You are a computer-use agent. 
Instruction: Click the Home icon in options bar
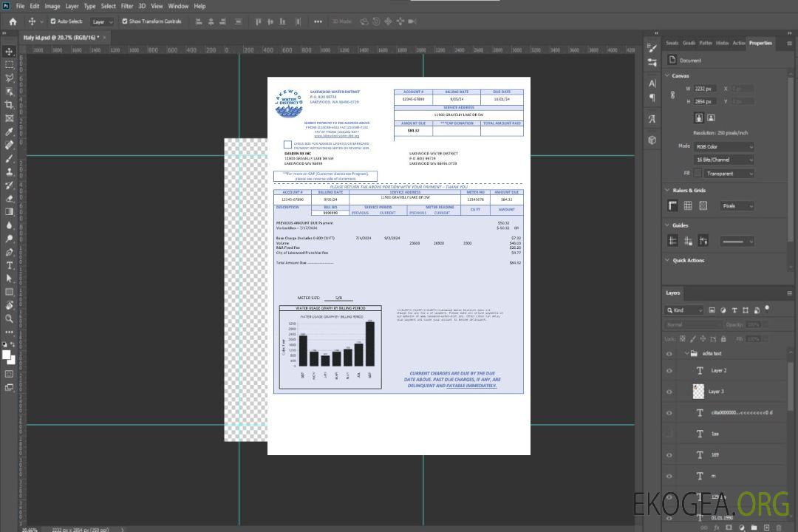13,21
